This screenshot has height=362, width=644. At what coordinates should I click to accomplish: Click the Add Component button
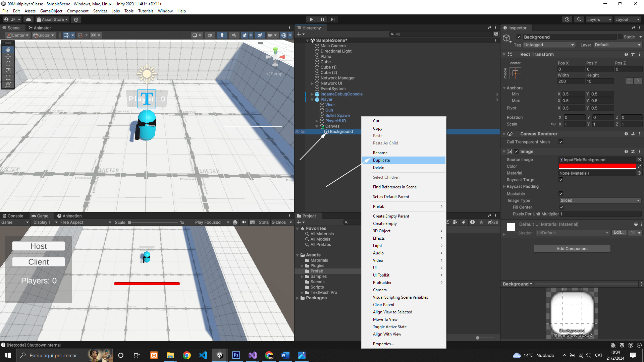[x=572, y=249]
